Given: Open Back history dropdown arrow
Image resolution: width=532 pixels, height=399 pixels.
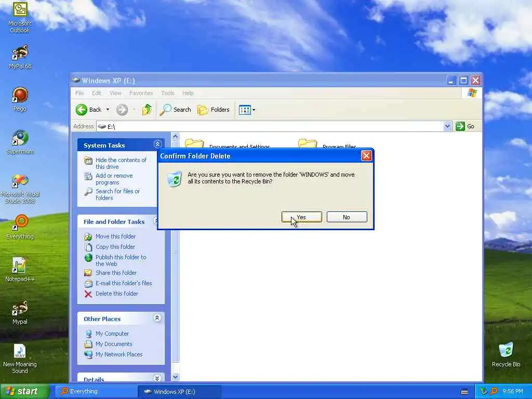Looking at the screenshot, I should tap(108, 110).
